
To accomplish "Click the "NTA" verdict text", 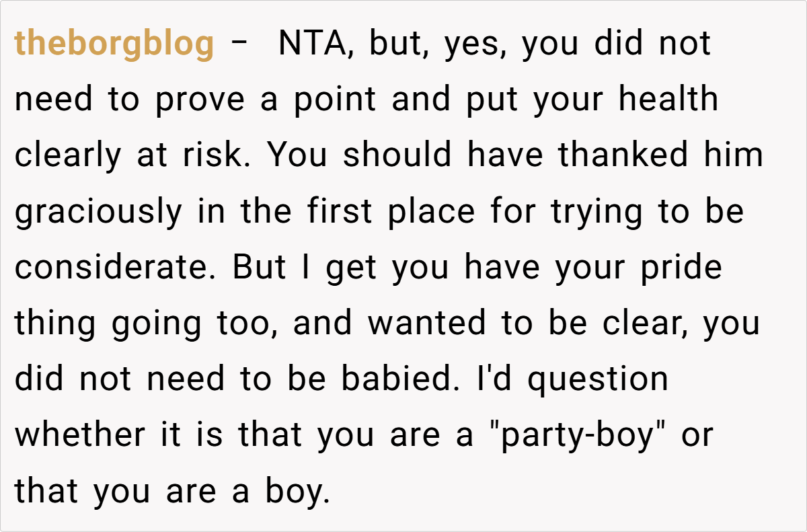I will tap(309, 44).
